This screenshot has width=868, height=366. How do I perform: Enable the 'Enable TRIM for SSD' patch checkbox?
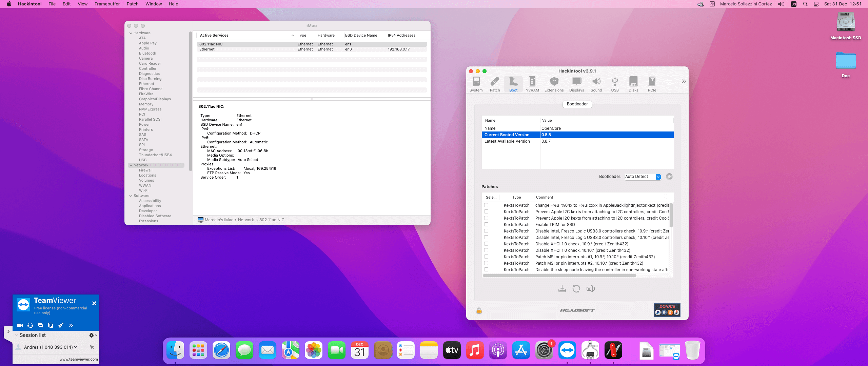click(486, 224)
